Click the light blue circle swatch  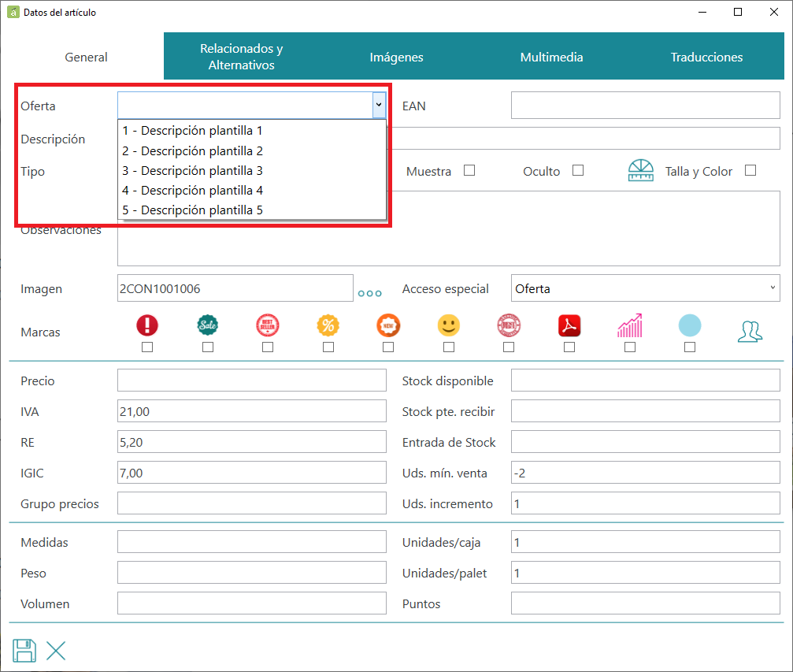click(690, 325)
